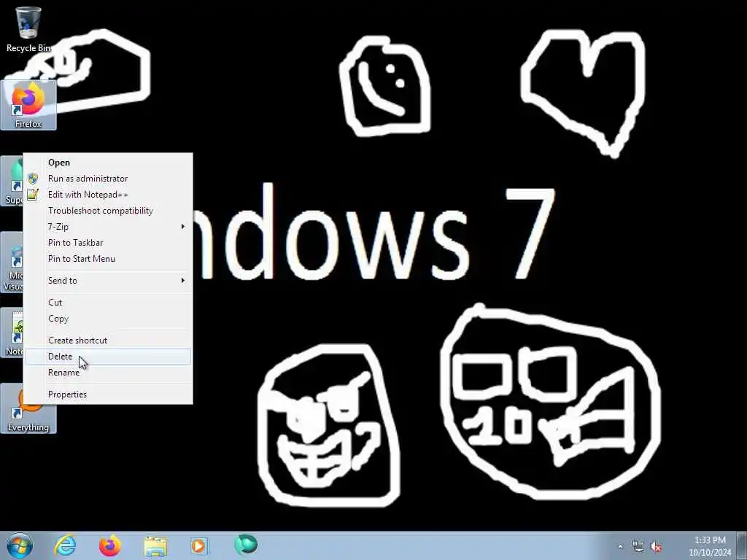Choose Rename in the context menu
747x560 pixels.
[x=109, y=373]
